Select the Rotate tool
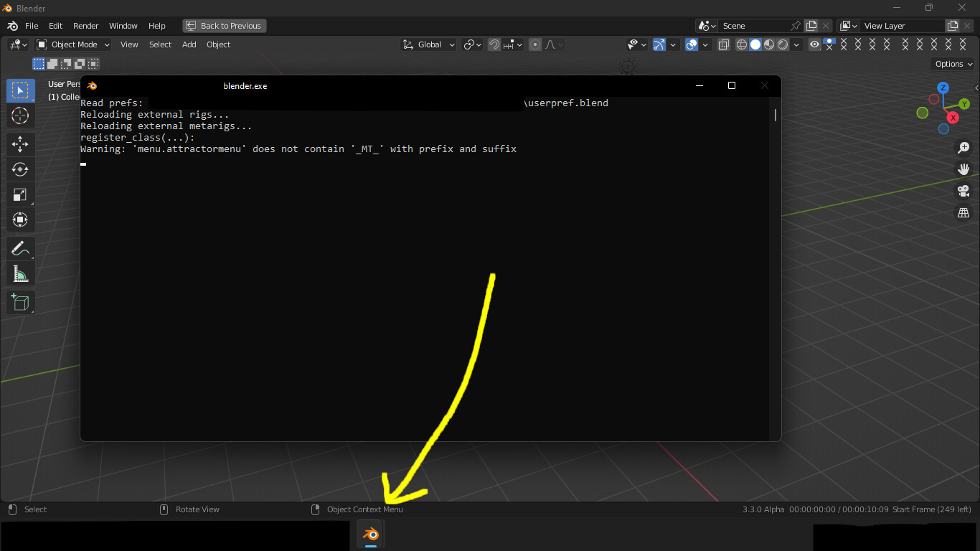Screen dimensions: 980x551 [20, 169]
